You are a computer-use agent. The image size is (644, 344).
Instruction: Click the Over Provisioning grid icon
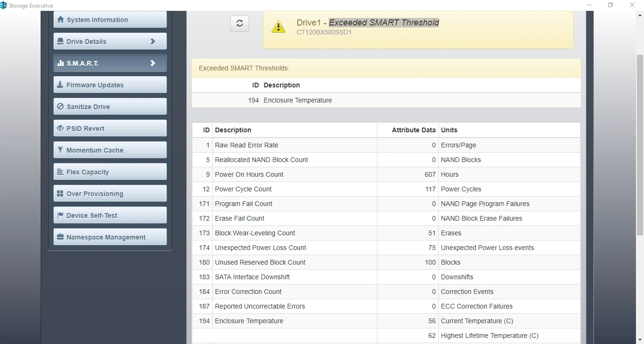pos(61,194)
